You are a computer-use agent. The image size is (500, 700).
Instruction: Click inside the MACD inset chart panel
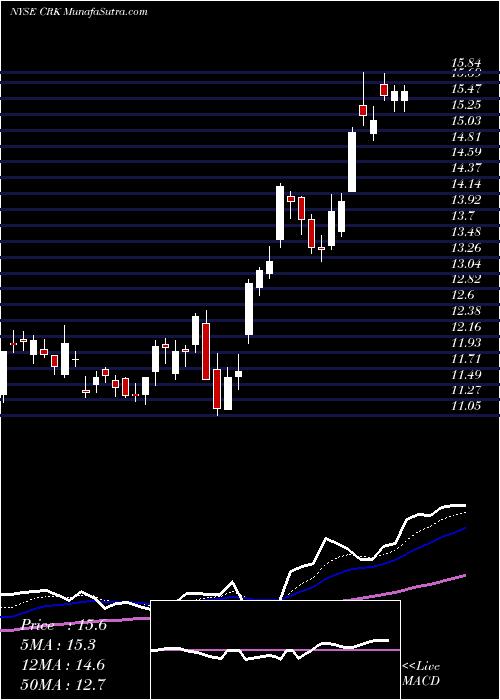pyautogui.click(x=275, y=650)
